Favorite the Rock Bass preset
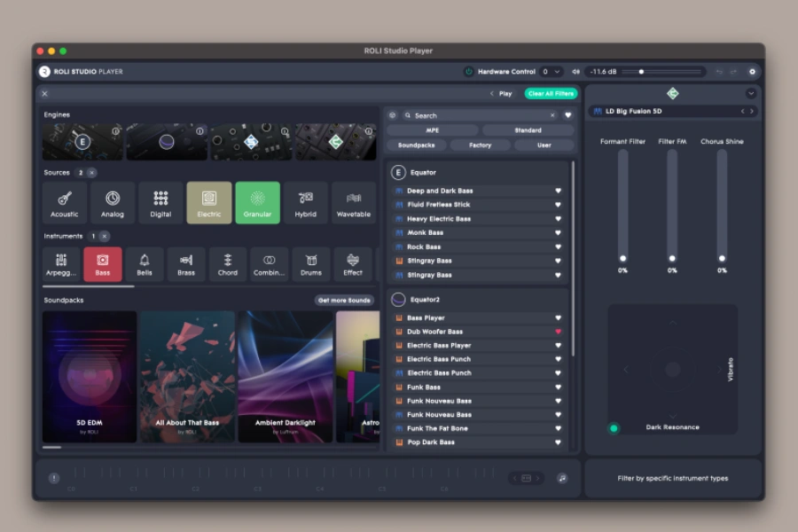Viewport: 798px width, 532px height. tap(559, 246)
